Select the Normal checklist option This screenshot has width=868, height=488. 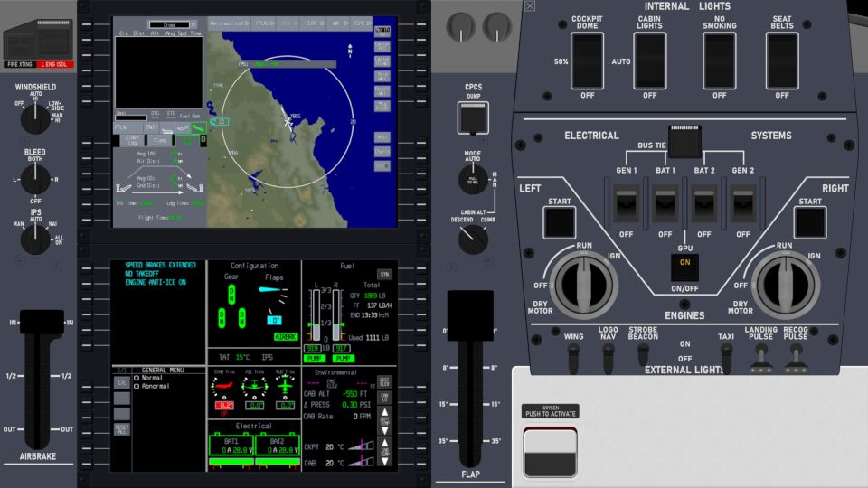point(147,378)
